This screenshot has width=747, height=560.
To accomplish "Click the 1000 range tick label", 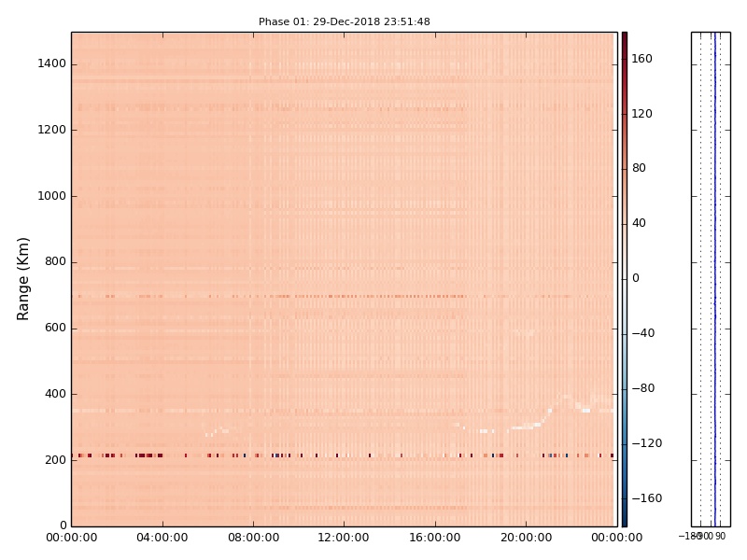I will [x=51, y=196].
